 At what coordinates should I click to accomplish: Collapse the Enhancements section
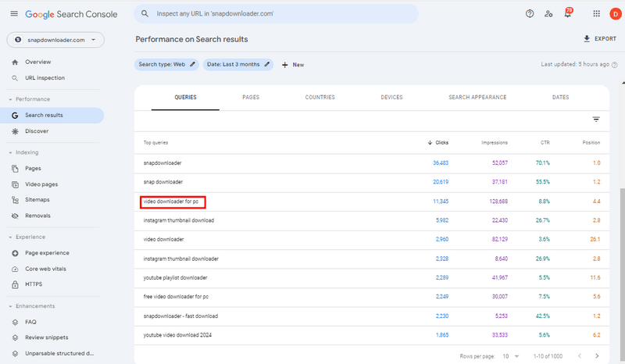[10, 306]
